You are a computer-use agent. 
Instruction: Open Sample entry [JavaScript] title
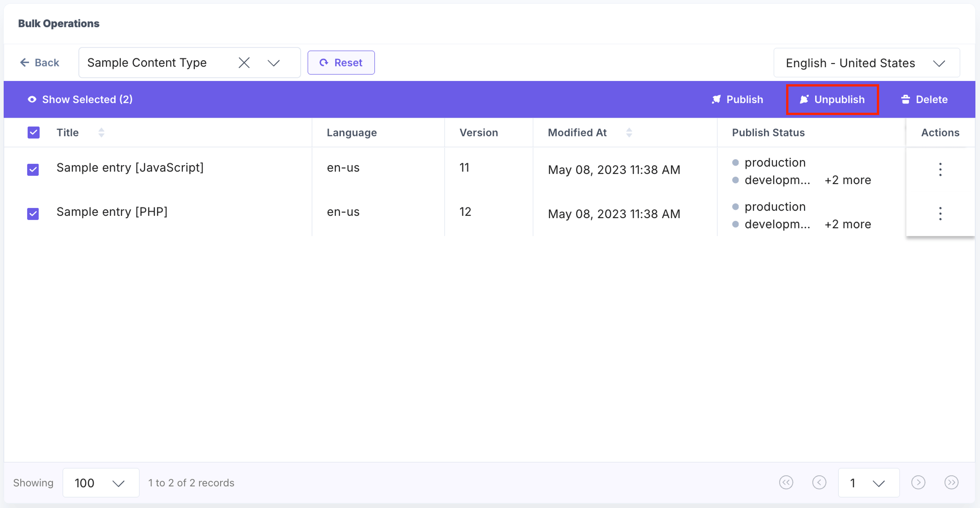pyautogui.click(x=130, y=167)
